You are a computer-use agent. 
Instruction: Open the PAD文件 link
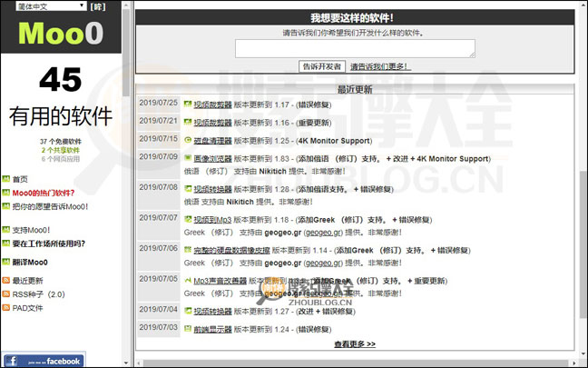tap(28, 308)
